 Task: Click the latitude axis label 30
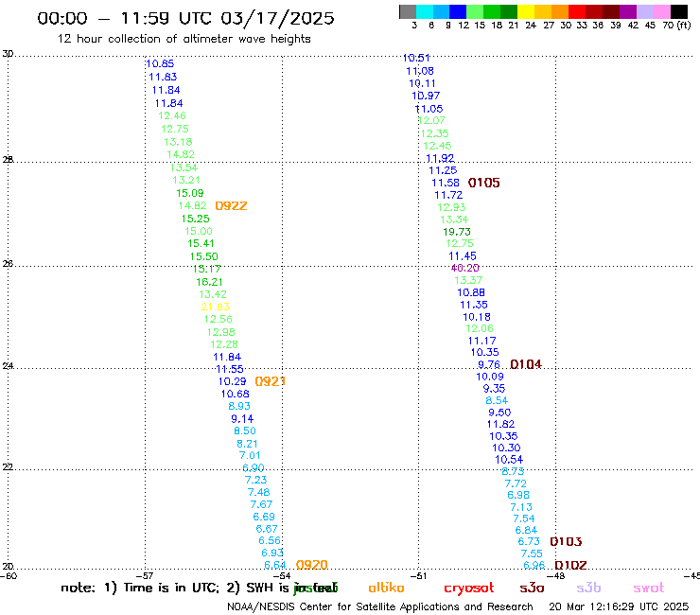coord(8,54)
